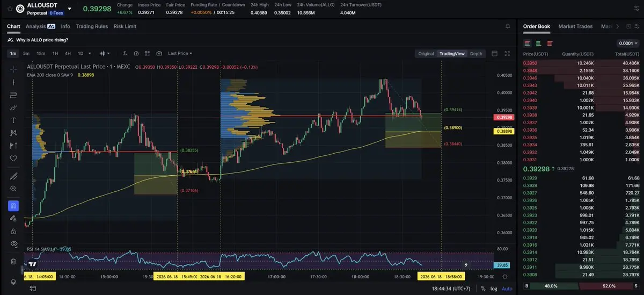Show both buy and sell orders view

click(528, 43)
